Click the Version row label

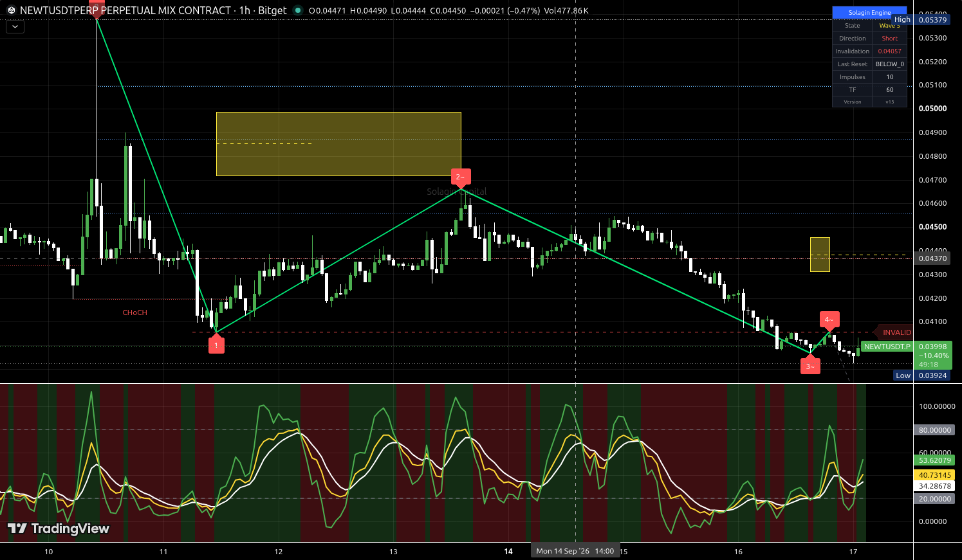point(852,102)
